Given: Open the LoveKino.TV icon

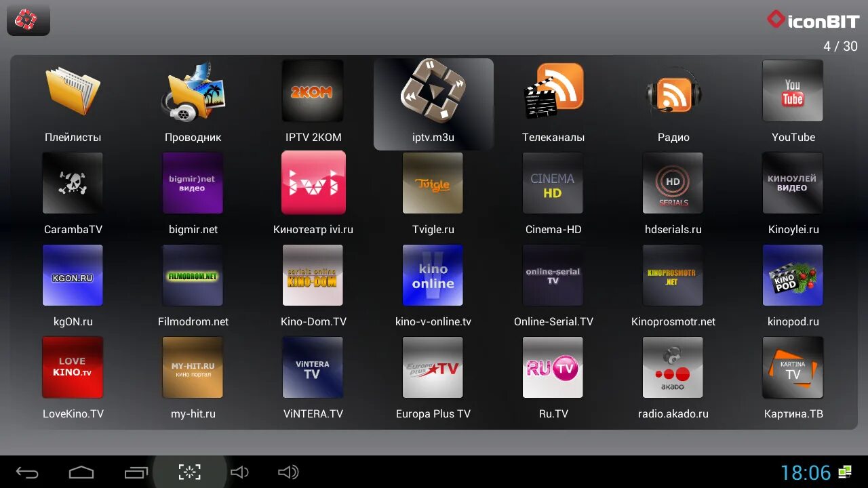Looking at the screenshot, I should tap(73, 367).
